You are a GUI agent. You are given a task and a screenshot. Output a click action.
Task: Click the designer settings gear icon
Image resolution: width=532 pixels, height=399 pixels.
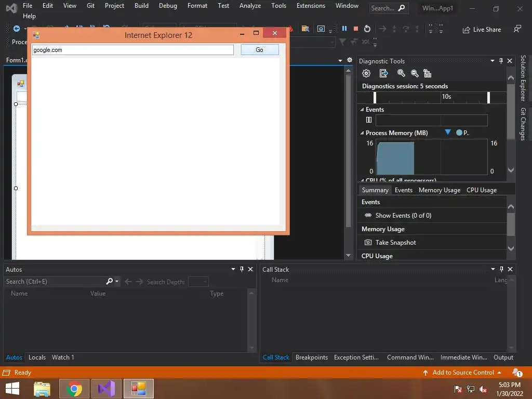(x=350, y=60)
